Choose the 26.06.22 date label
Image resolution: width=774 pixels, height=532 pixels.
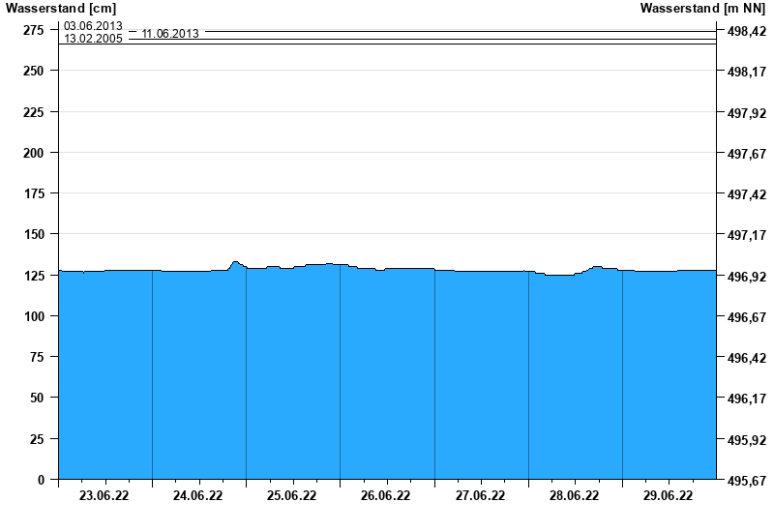(385, 496)
